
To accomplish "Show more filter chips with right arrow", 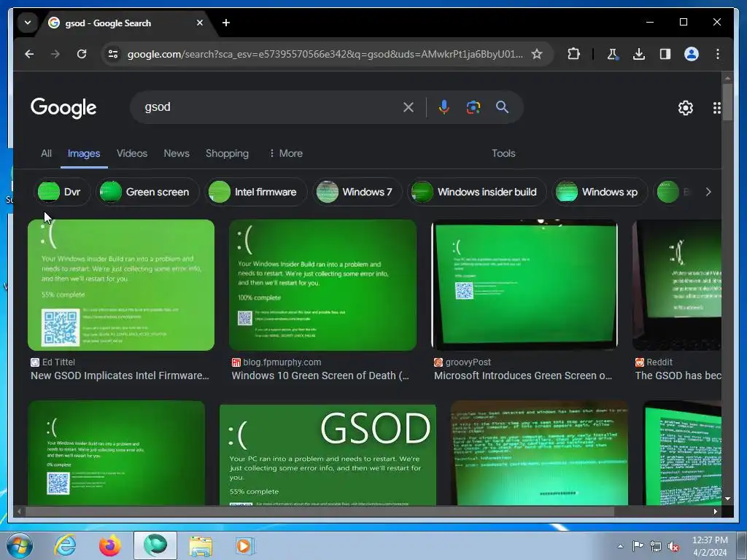I will (708, 192).
